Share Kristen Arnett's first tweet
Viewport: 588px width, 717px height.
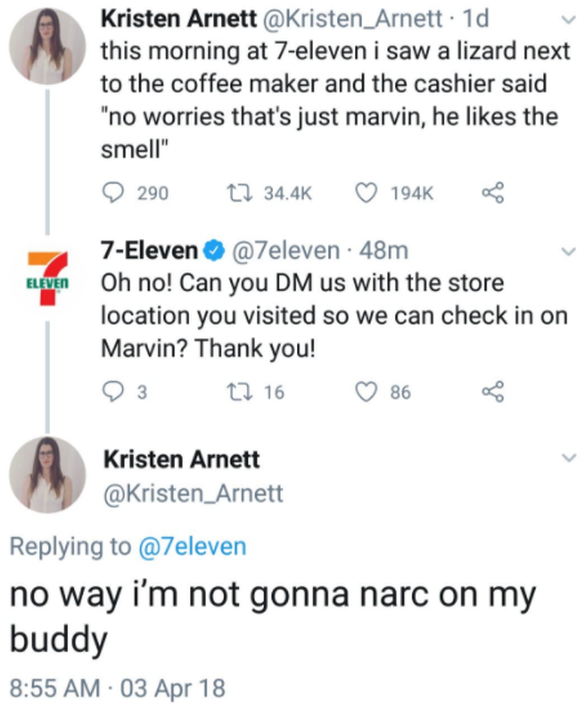click(x=493, y=193)
